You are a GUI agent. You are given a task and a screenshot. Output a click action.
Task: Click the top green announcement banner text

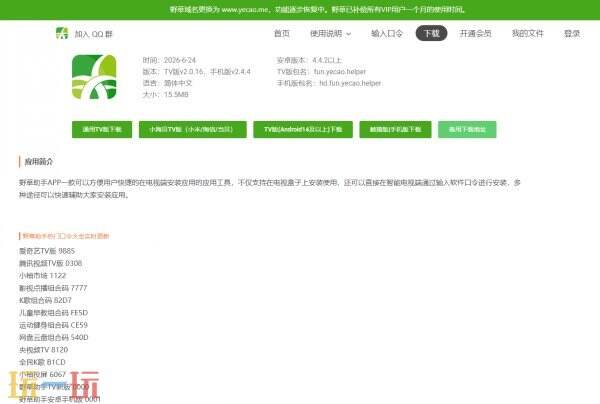318,10
